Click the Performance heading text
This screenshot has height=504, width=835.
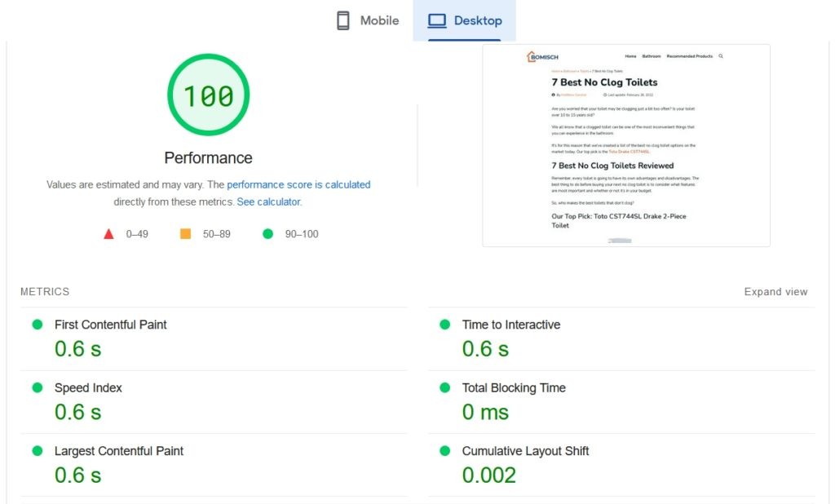click(208, 158)
